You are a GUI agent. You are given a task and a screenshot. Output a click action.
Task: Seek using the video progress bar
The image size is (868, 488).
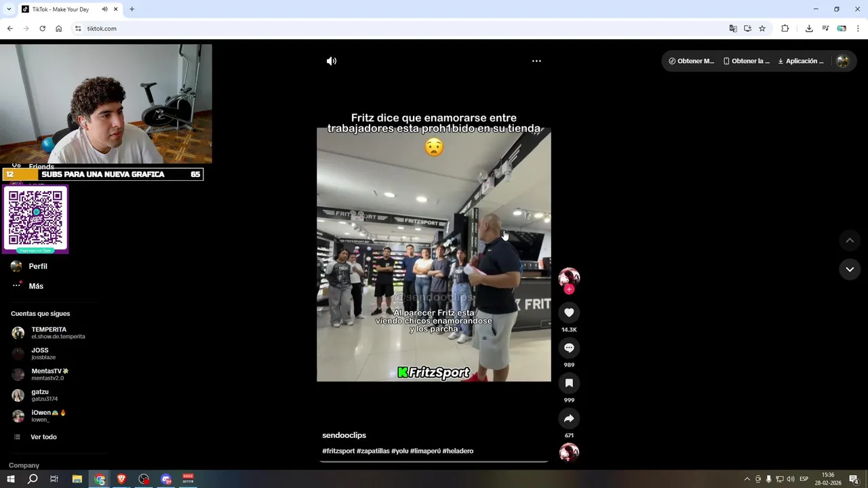point(434,462)
